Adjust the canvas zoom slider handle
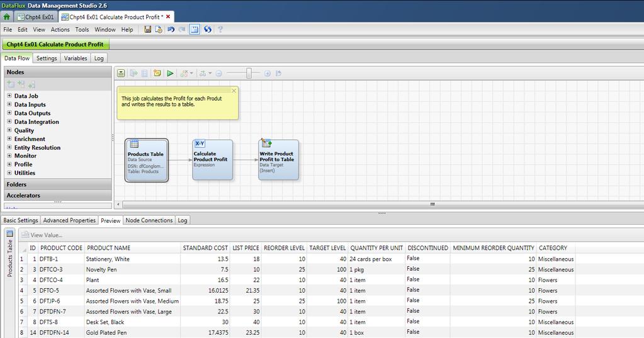 (x=249, y=73)
